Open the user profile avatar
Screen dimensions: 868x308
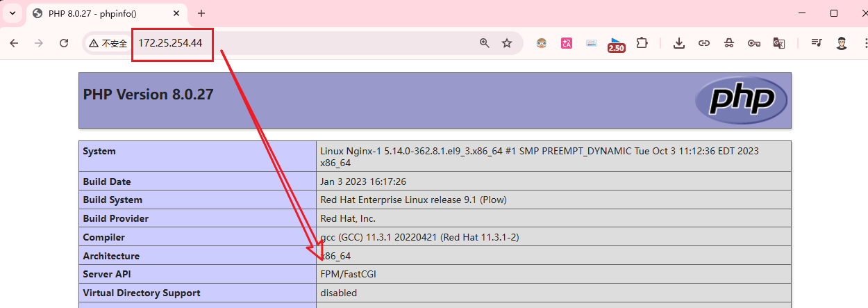point(842,43)
